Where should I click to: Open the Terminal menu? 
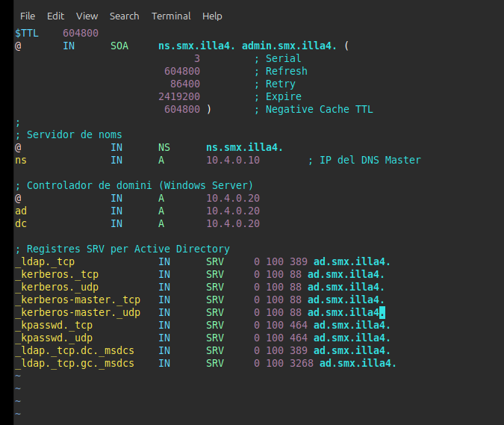click(x=171, y=16)
